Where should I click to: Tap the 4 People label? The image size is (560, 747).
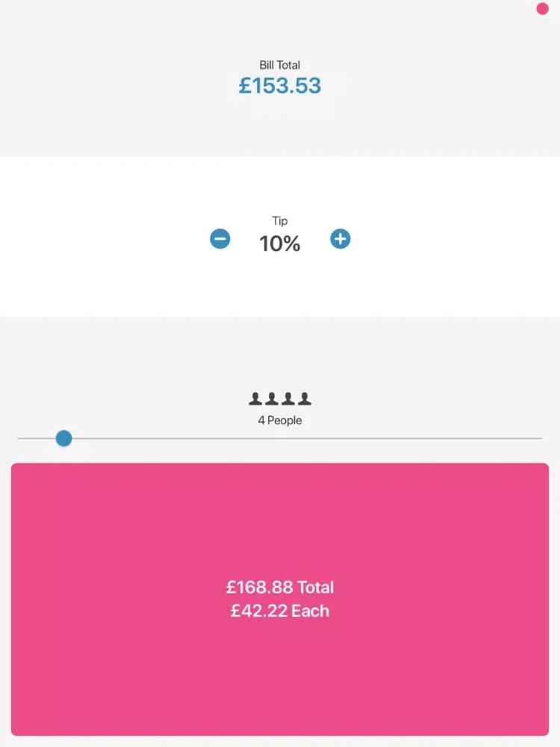coord(280,421)
